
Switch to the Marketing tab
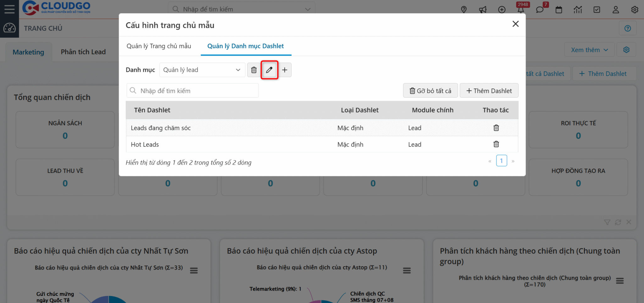pos(28,52)
